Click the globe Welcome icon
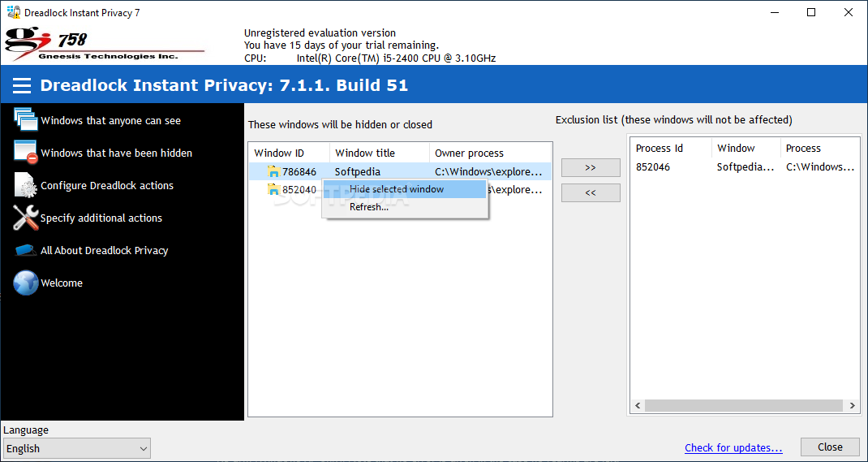Screen dimensions: 868x462 (x=25, y=283)
